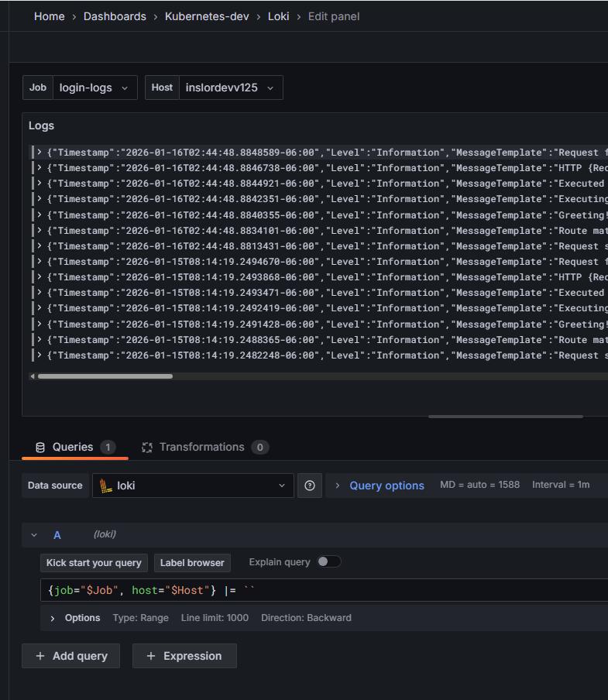Open Loki breadcrumb dashboard link
Screen dimensions: 608x700
pyautogui.click(x=278, y=16)
